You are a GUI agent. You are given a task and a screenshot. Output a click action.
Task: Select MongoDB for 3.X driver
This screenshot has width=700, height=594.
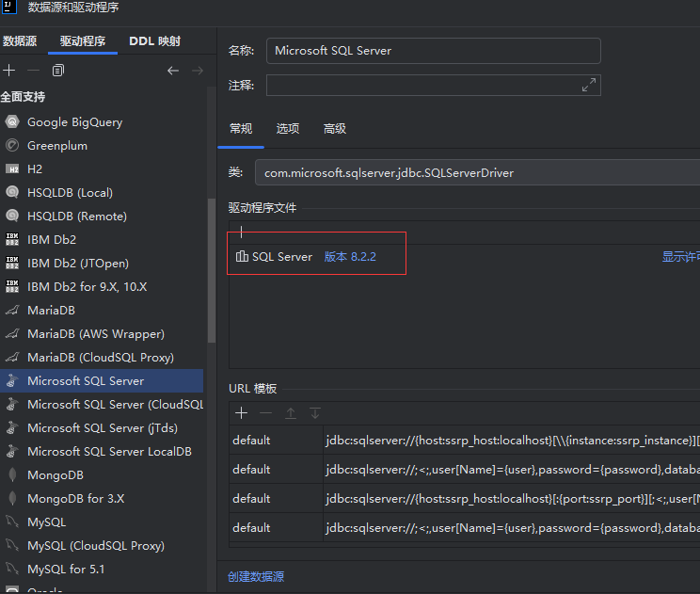click(x=102, y=498)
